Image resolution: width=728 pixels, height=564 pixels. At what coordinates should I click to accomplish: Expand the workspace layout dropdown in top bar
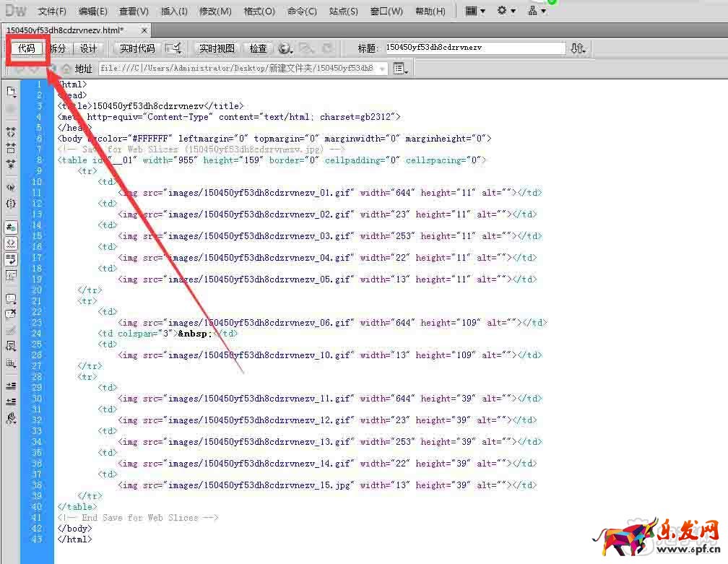point(474,11)
